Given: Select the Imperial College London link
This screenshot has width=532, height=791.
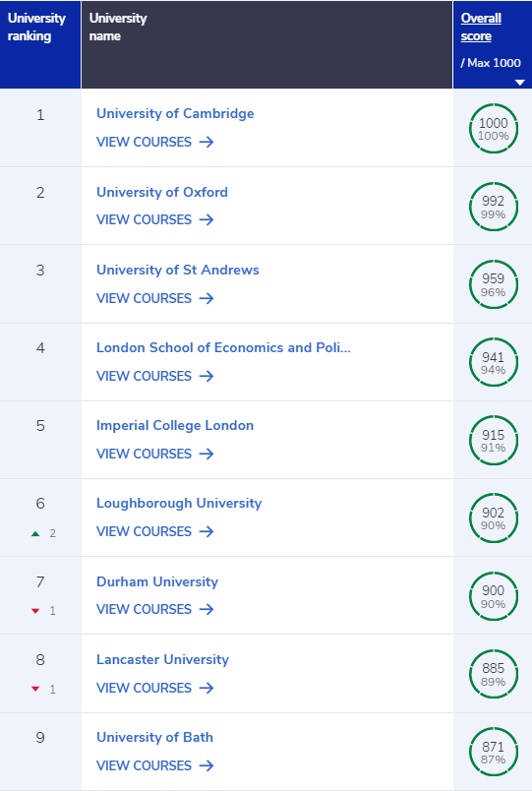Looking at the screenshot, I should click(x=175, y=425).
